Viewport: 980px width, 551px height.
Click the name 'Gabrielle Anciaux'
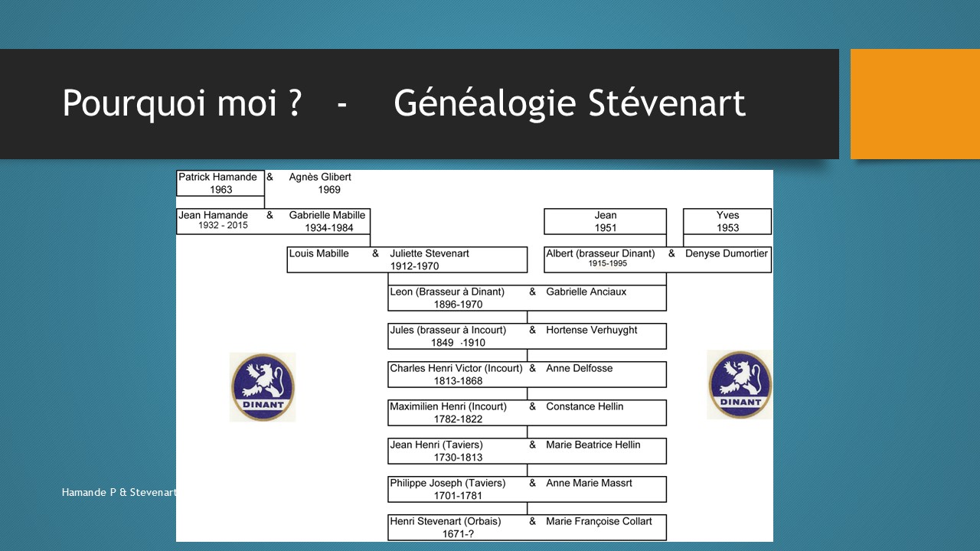tap(586, 292)
